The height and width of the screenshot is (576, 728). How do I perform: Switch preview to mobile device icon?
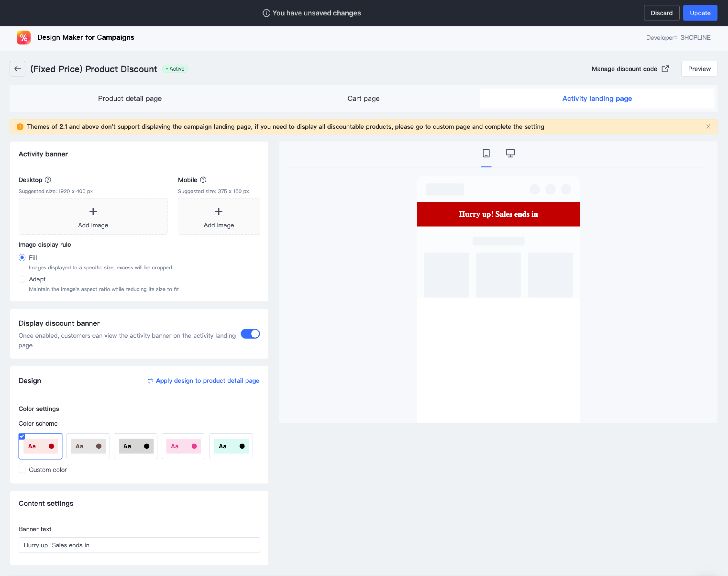(486, 154)
